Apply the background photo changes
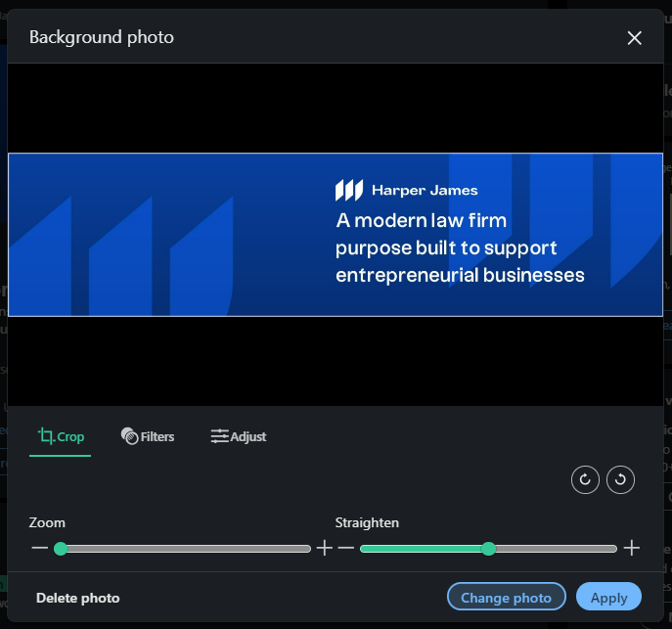The height and width of the screenshot is (629, 672). (x=608, y=597)
